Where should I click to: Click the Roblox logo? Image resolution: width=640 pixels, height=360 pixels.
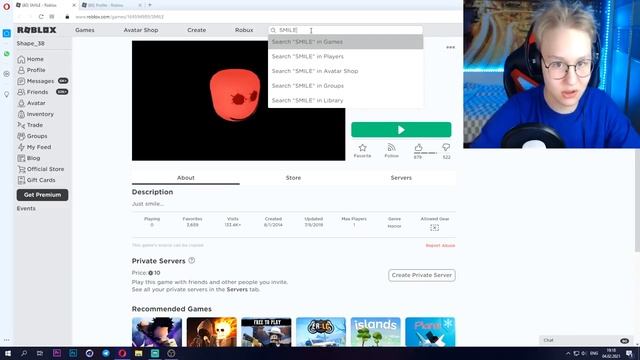[x=36, y=30]
